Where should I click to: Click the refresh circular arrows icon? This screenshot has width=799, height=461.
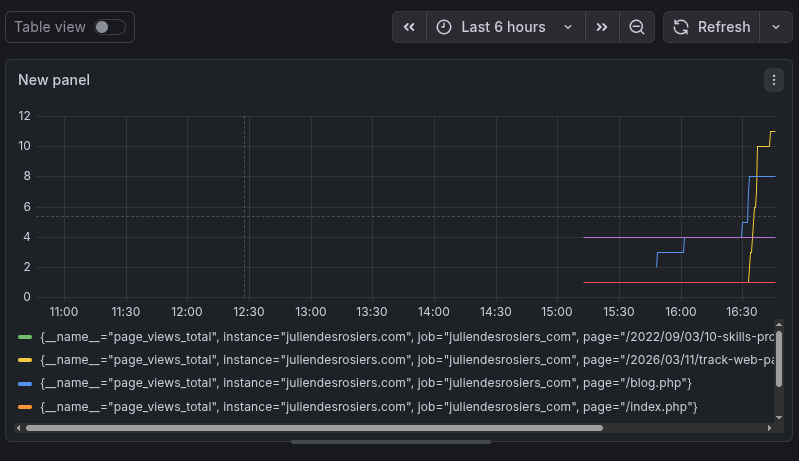pos(681,27)
